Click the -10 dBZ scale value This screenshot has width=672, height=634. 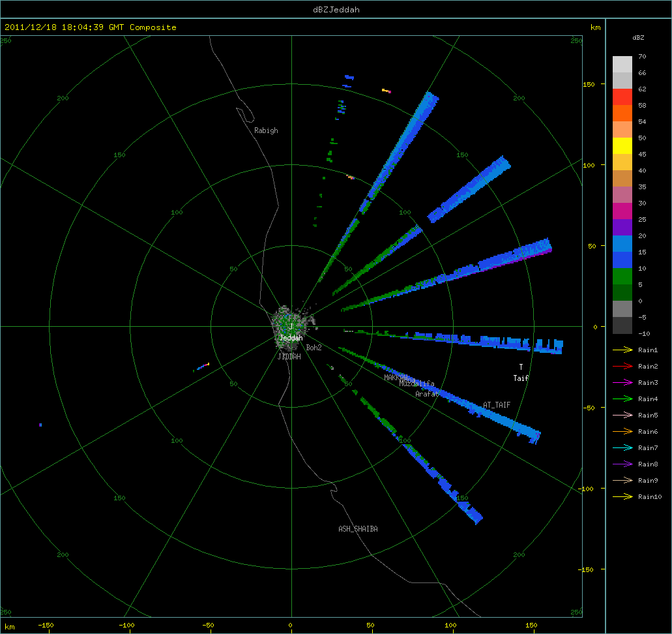644,333
